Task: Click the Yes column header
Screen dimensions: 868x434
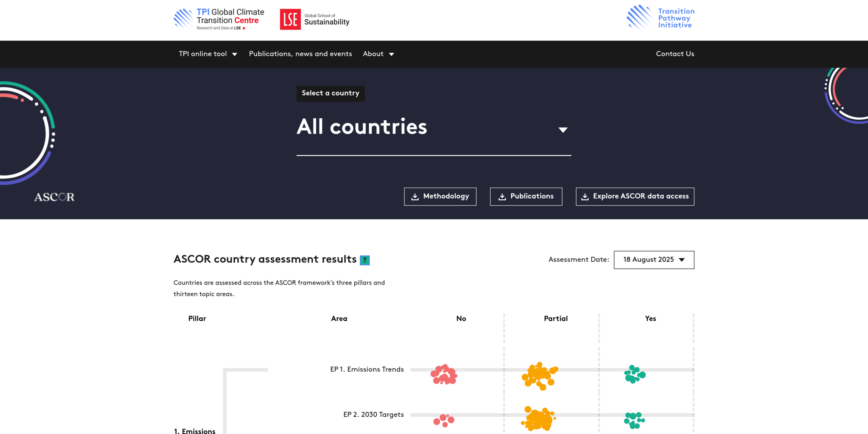Action: (650, 319)
